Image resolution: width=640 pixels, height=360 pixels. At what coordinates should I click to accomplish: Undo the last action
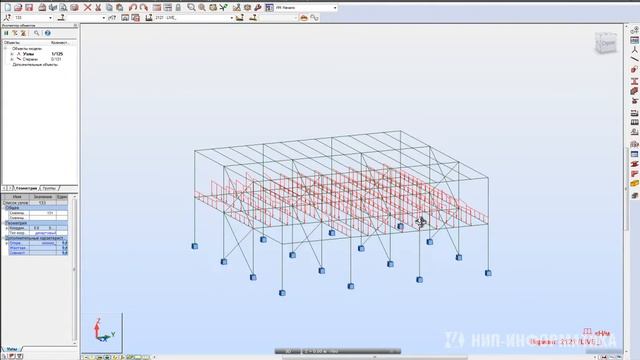[x=133, y=7]
